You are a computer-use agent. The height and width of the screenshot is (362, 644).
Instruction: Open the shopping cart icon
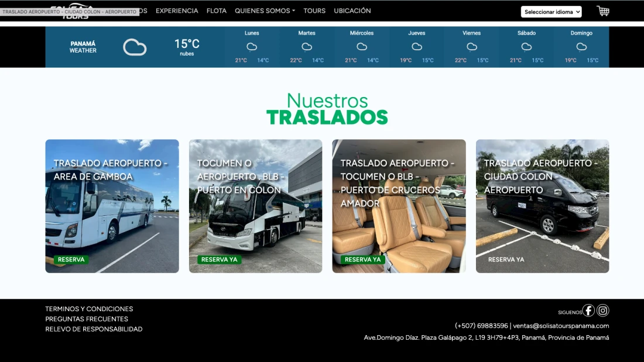click(603, 11)
